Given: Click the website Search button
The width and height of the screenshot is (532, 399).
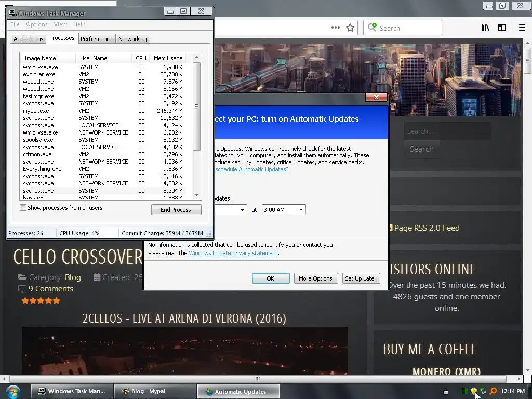Looking at the screenshot, I should [x=422, y=149].
